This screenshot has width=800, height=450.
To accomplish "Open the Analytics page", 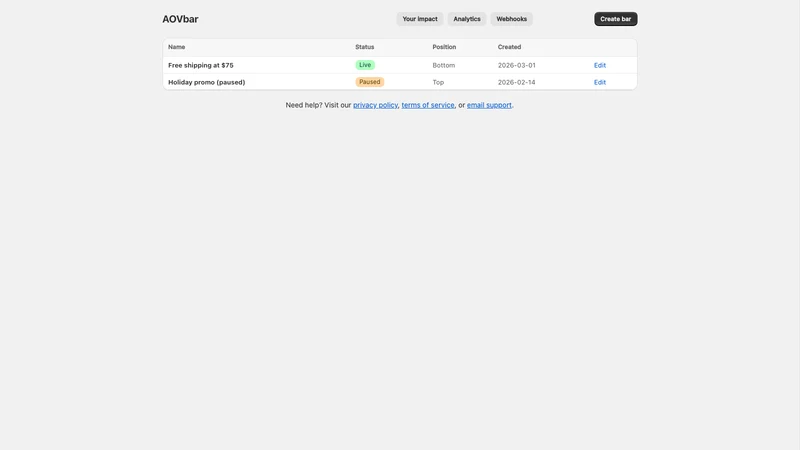I will tap(467, 19).
